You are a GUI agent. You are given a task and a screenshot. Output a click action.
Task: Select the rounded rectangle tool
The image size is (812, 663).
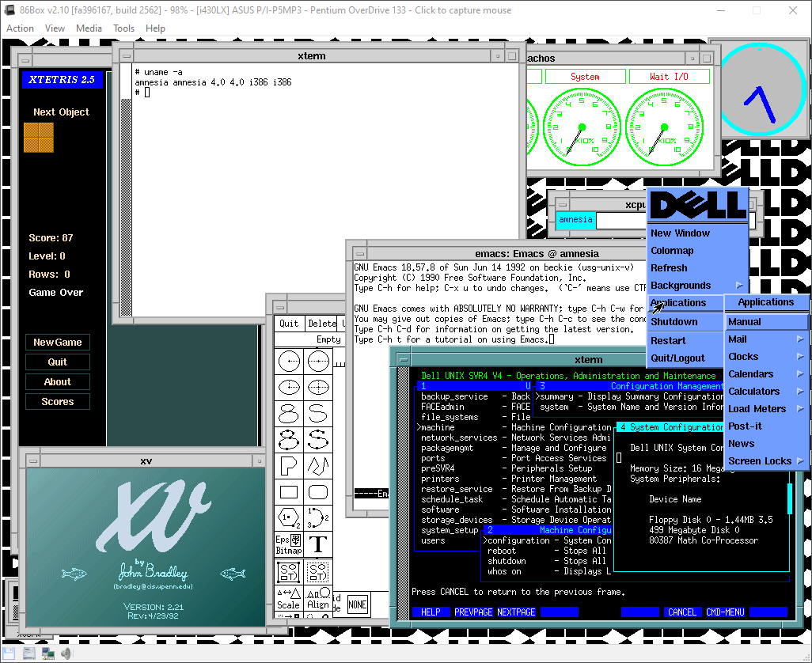[x=318, y=492]
